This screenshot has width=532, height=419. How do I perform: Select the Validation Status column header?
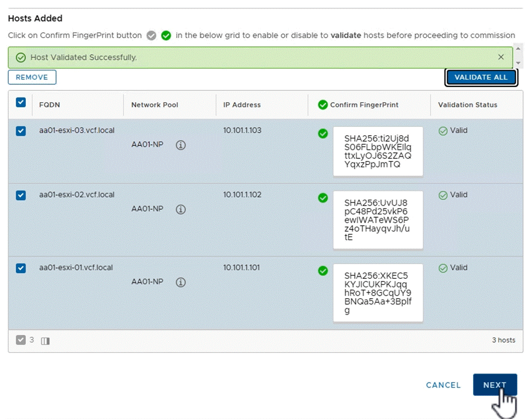[467, 105]
